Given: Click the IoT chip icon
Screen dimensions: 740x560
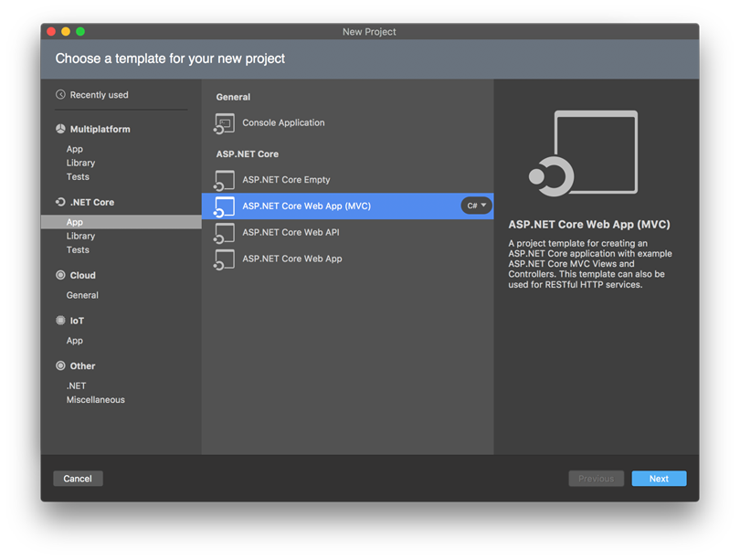Looking at the screenshot, I should click(x=60, y=321).
